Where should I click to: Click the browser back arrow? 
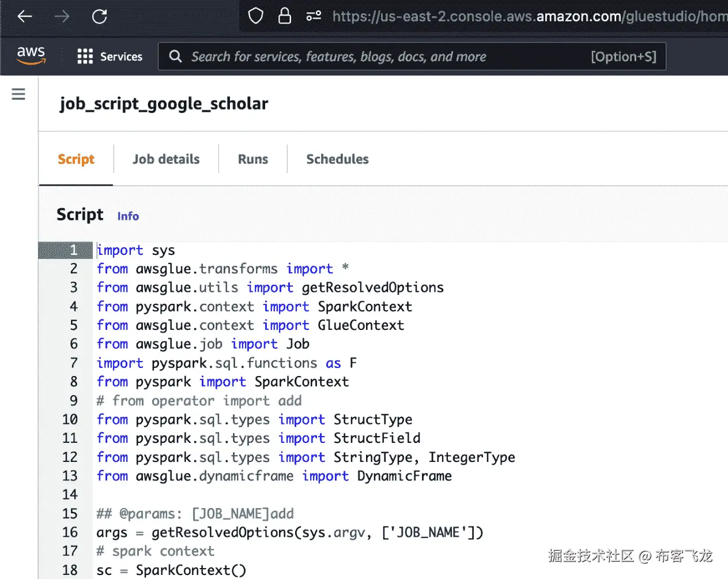[x=23, y=17]
